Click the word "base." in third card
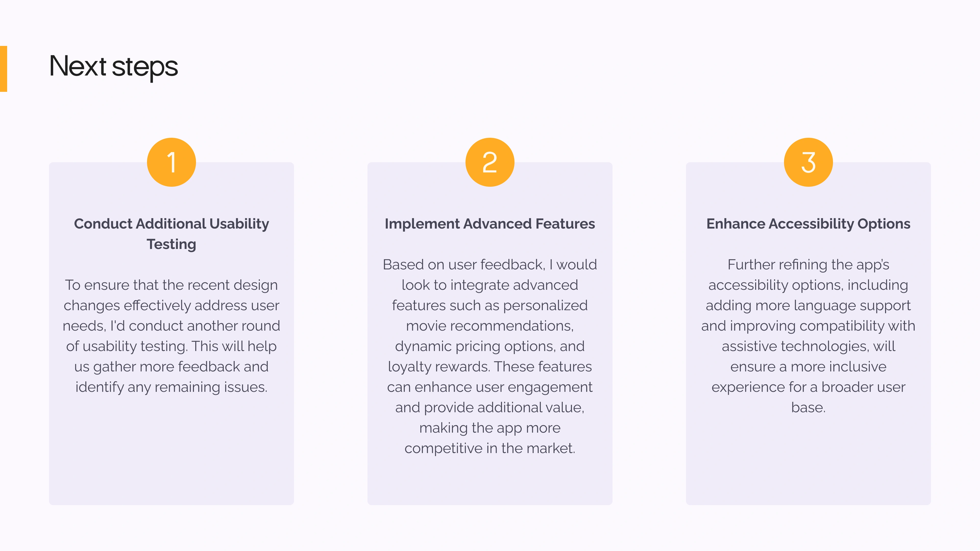The width and height of the screenshot is (980, 551). point(808,408)
